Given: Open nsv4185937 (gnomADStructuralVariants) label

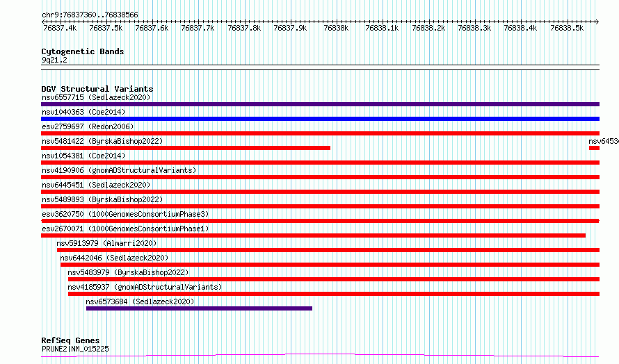Looking at the screenshot, I should coord(145,287).
